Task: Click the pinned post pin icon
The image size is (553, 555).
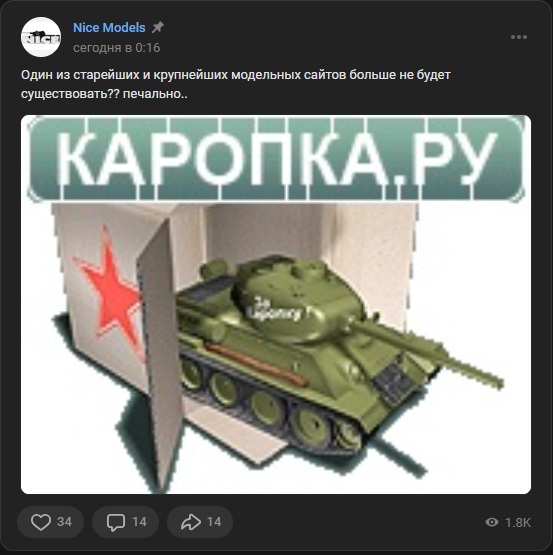Action: pyautogui.click(x=158, y=27)
